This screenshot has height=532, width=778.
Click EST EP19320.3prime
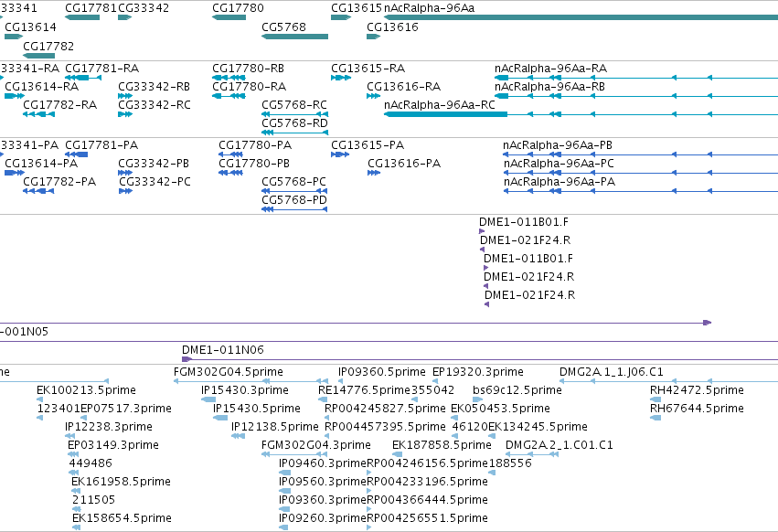(x=478, y=372)
